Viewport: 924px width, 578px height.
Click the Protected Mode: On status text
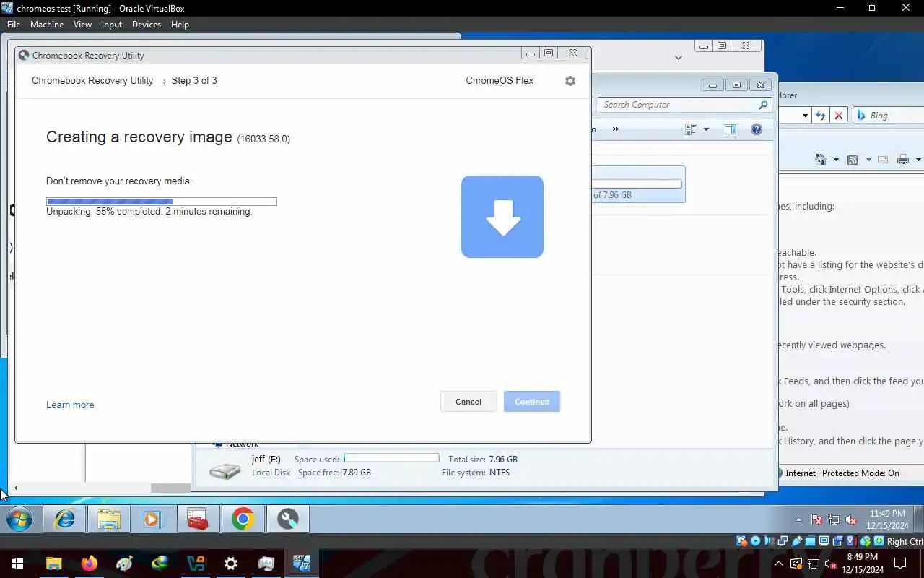coord(860,473)
